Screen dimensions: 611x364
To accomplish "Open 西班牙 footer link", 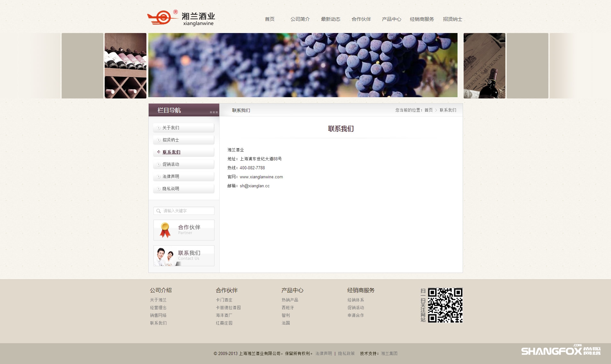I will pos(288,308).
